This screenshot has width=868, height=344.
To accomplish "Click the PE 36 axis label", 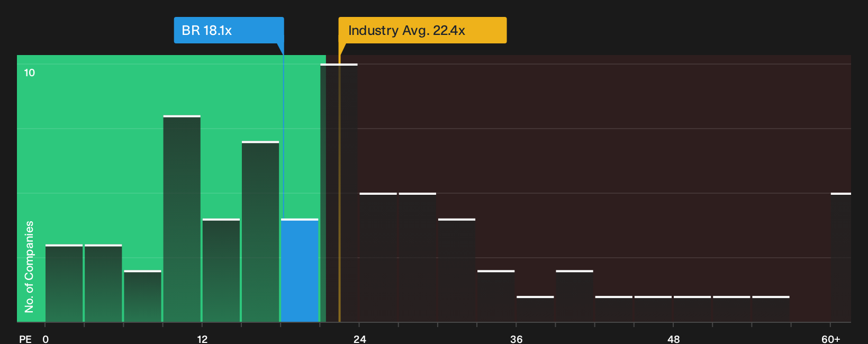I will (x=516, y=339).
